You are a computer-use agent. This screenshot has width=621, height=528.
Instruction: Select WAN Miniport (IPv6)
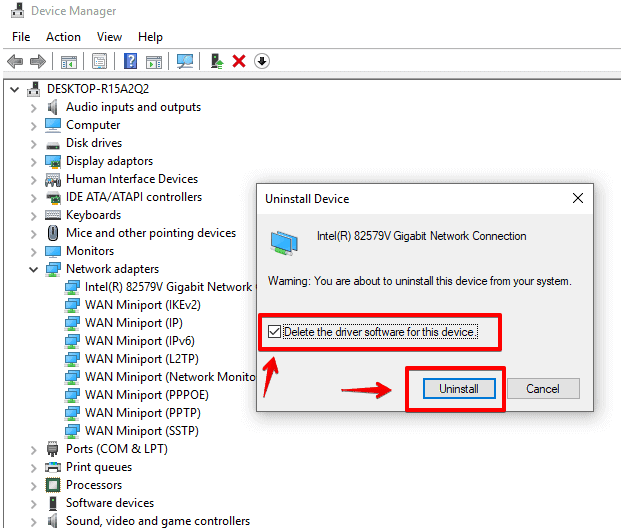click(x=140, y=341)
